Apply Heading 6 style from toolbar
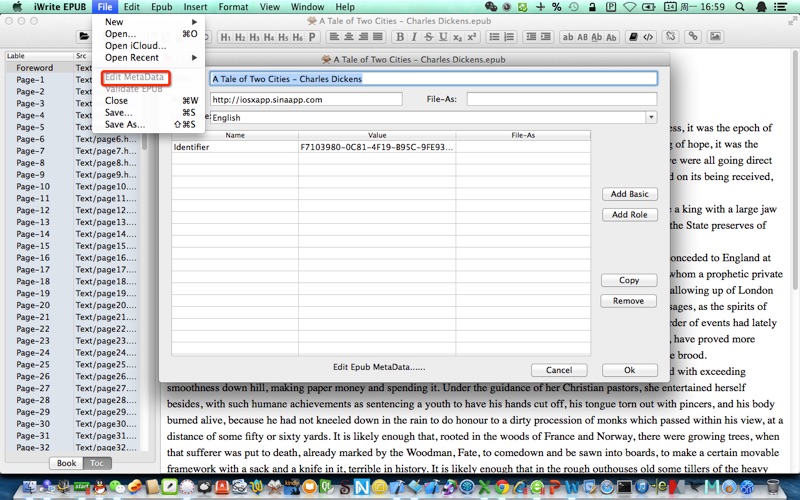This screenshot has width=800, height=500. point(297,37)
